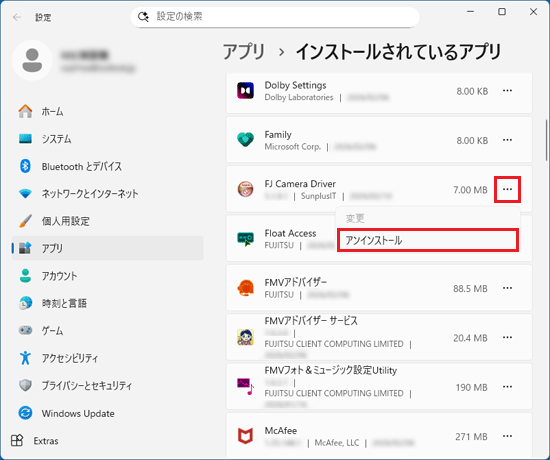Click the 190 MB size value
This screenshot has width=550, height=460.
471,387
